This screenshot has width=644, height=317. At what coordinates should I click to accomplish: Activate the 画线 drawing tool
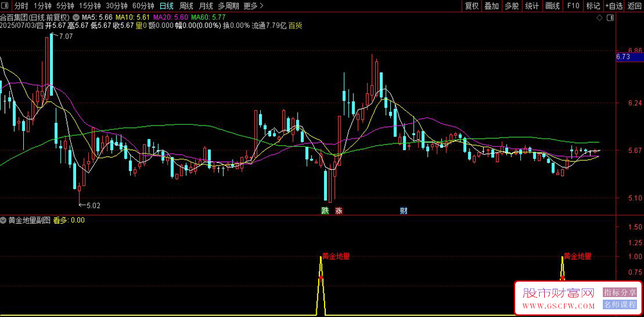click(553, 6)
